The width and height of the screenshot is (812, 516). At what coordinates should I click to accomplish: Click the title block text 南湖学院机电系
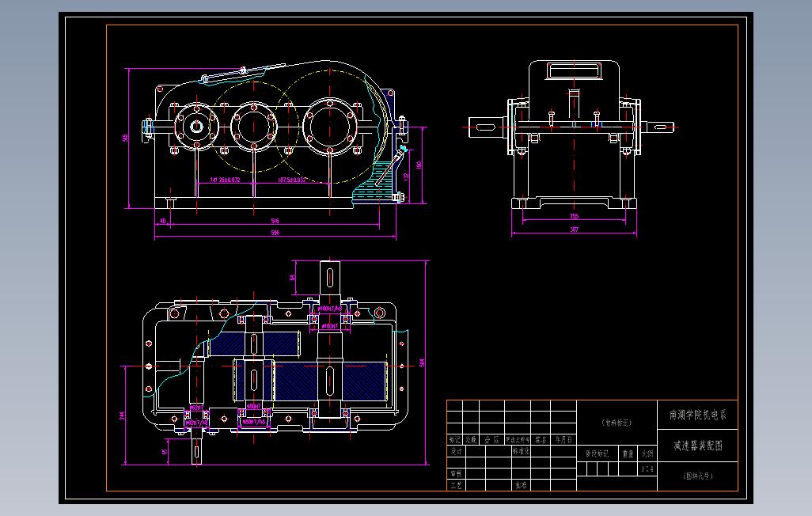(697, 415)
